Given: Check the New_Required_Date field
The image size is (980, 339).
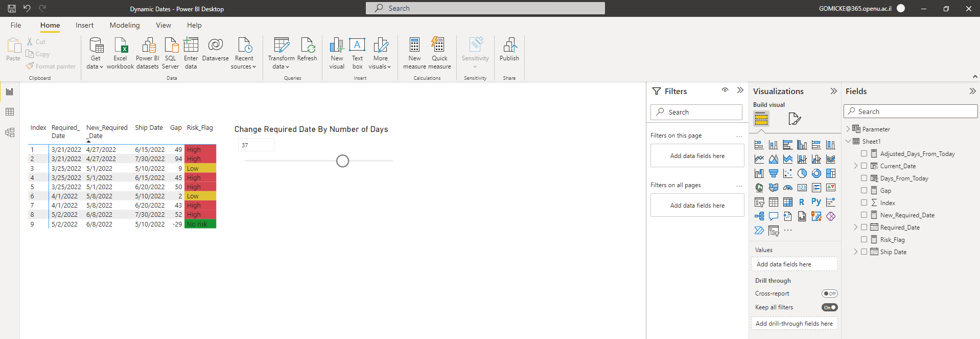Looking at the screenshot, I should point(864,215).
